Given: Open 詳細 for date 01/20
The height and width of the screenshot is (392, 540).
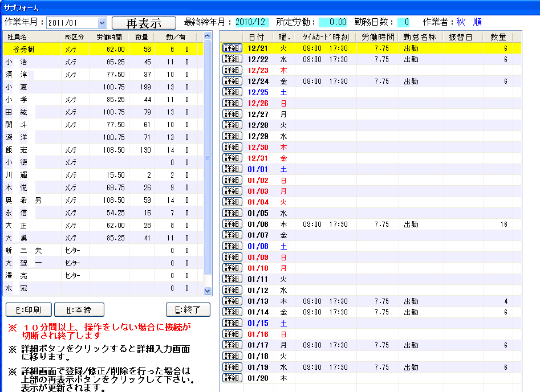Looking at the screenshot, I should pos(232,378).
